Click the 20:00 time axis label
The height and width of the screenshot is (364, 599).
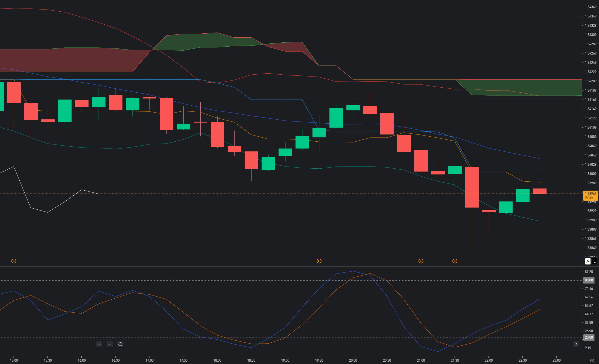[x=353, y=360]
